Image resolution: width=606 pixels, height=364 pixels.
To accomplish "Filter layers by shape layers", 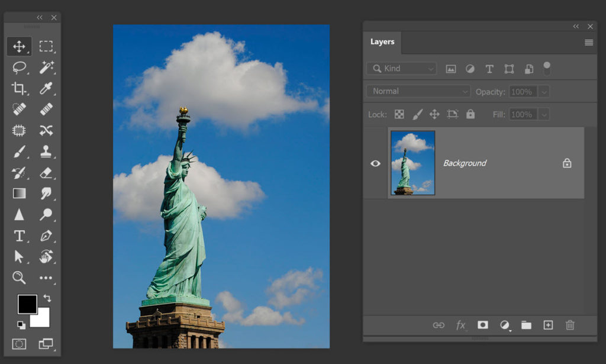I will point(509,69).
